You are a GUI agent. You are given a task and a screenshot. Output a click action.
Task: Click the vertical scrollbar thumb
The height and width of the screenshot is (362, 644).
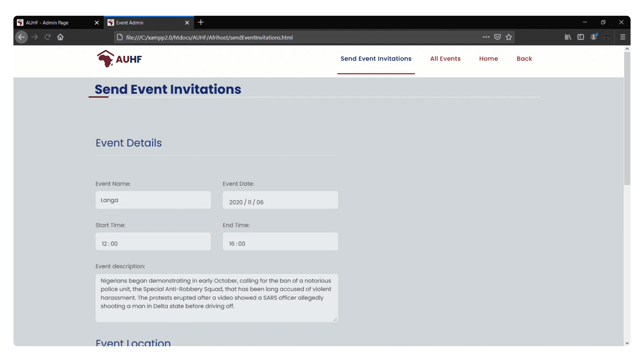[x=627, y=118]
